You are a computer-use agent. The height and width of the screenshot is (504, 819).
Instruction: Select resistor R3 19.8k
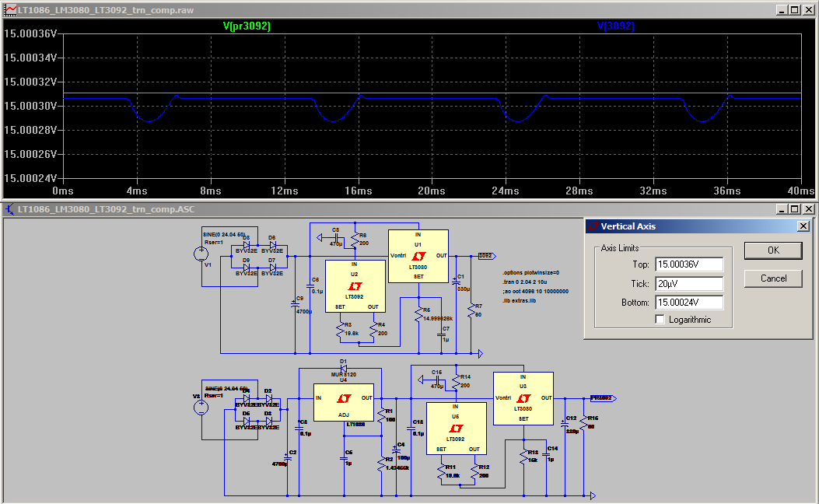coord(340,330)
